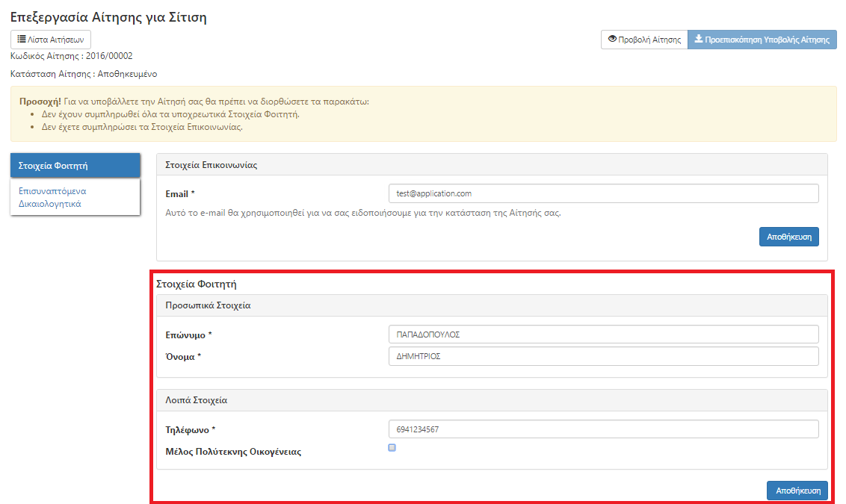This screenshot has width=846, height=504.
Task: Click the 'Κατάσταση Αίτησης : Αποθηκευμένο' text
Action: tap(84, 74)
